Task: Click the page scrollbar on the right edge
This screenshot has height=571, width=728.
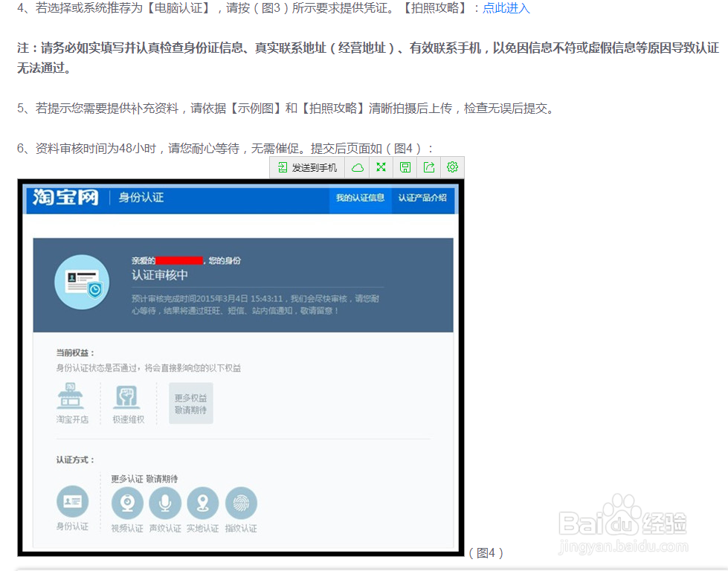Action: (723, 285)
